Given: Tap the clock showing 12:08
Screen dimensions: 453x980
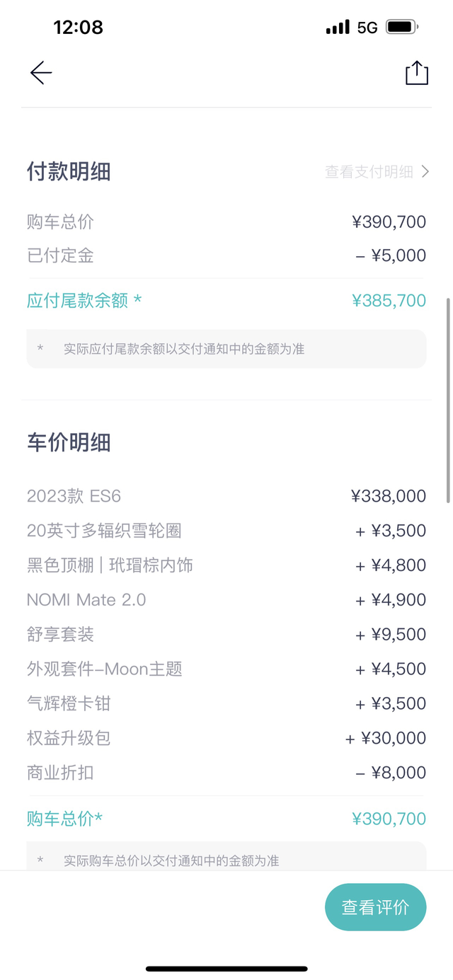Looking at the screenshot, I should pos(79,27).
